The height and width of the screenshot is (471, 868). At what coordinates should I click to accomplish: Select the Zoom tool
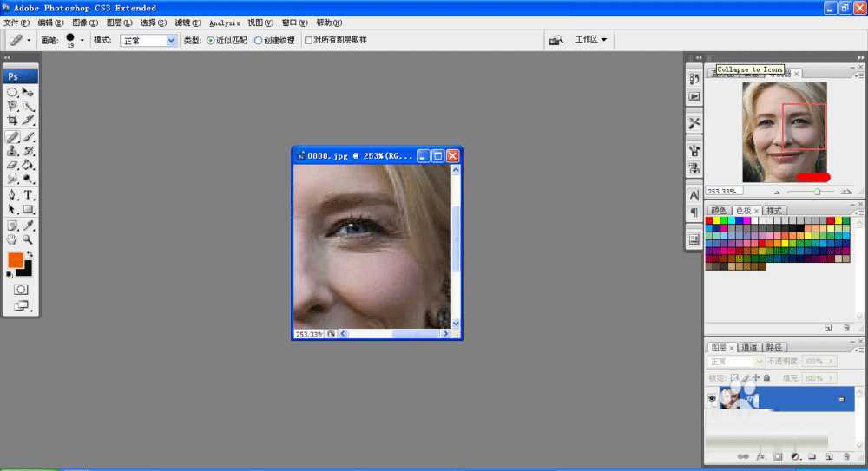coord(28,239)
